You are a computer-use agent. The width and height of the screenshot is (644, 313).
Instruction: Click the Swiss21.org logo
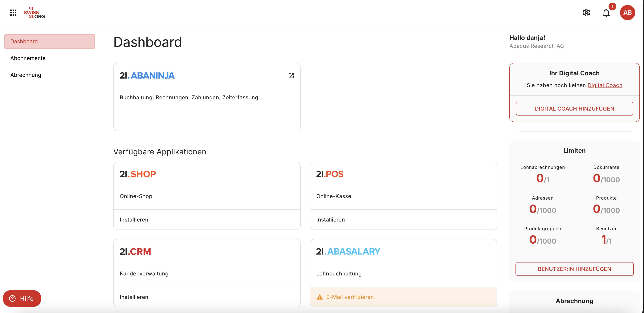[34, 13]
